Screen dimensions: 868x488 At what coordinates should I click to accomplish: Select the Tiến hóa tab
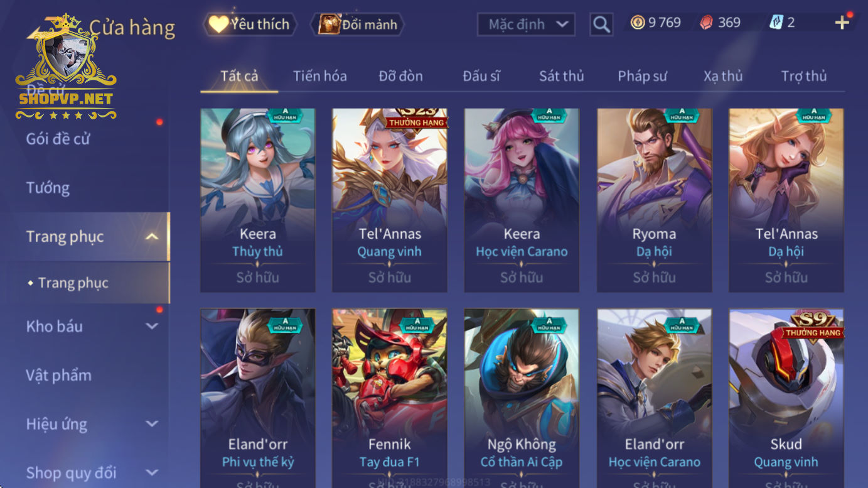[320, 76]
